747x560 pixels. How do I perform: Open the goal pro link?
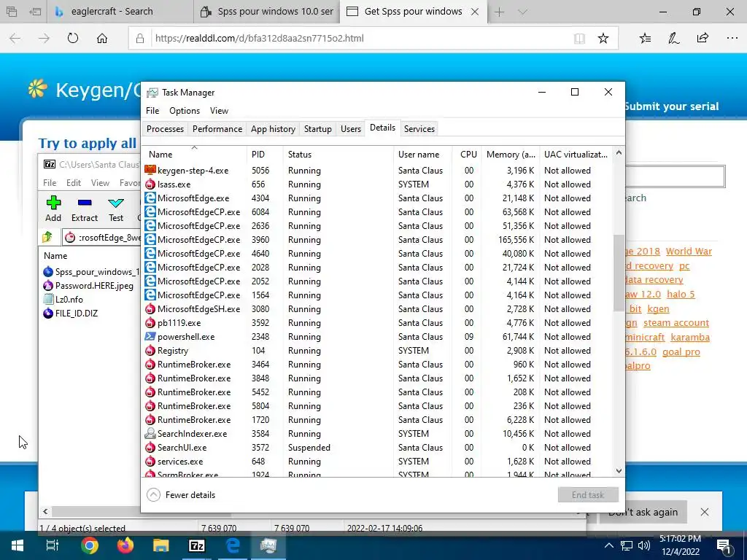(681, 352)
